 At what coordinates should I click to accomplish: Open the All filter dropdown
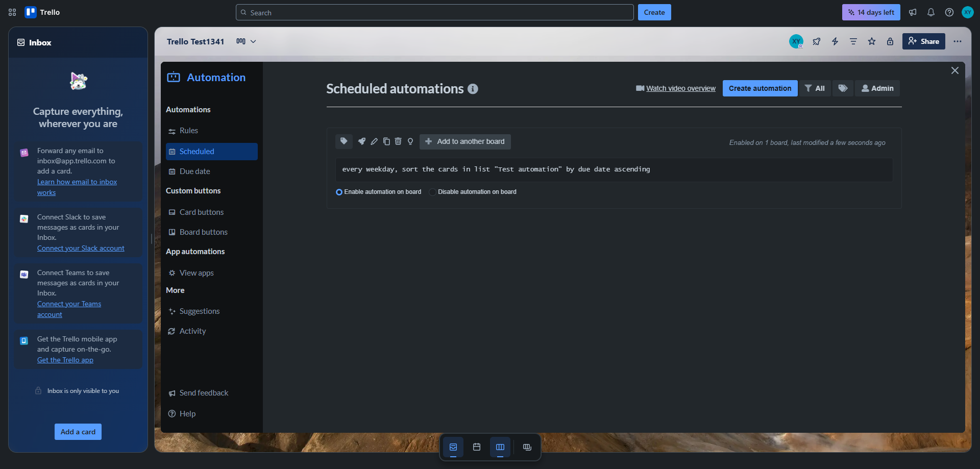click(815, 88)
